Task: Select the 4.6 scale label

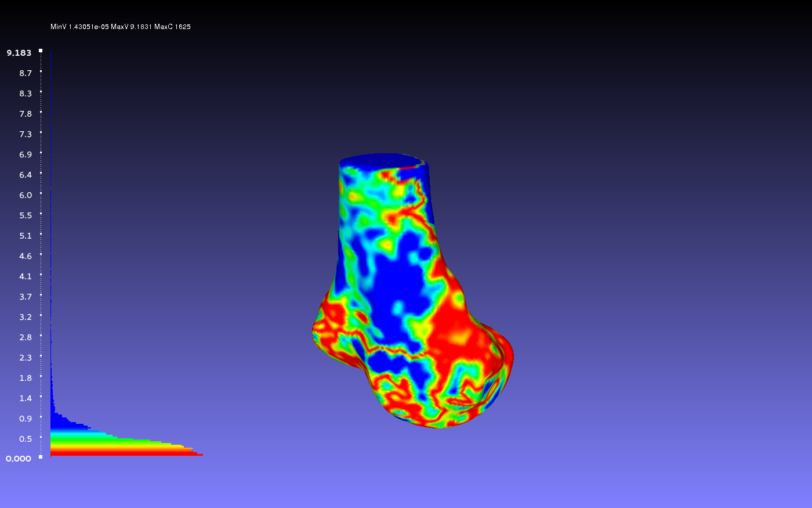Action: pos(26,256)
